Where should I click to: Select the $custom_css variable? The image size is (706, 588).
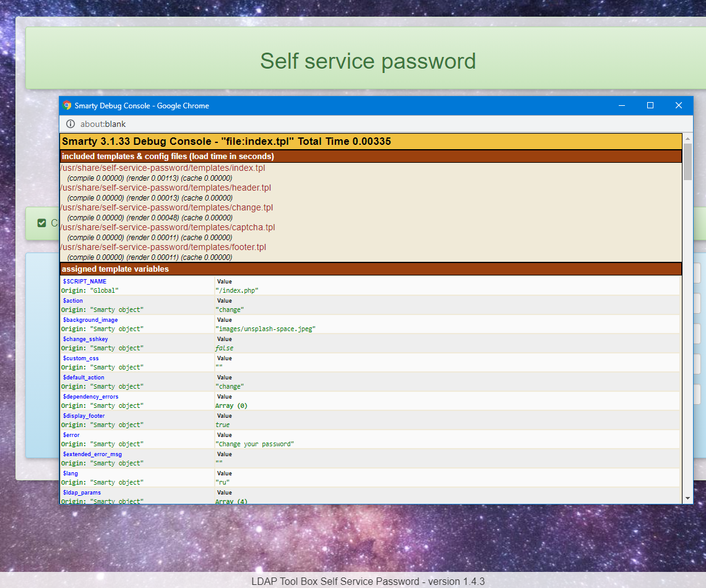pos(80,358)
